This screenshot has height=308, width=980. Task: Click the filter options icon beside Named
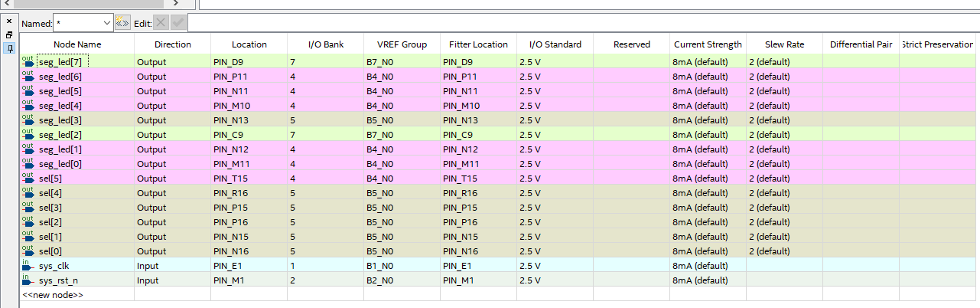122,24
